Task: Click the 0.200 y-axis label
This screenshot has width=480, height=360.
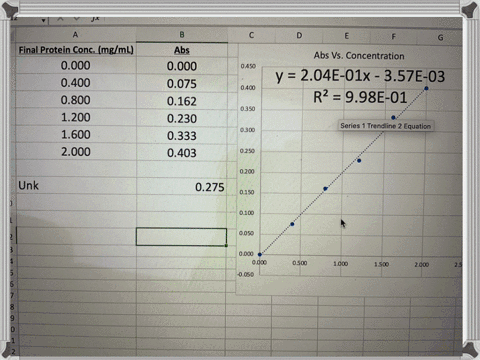Action: pyautogui.click(x=247, y=172)
